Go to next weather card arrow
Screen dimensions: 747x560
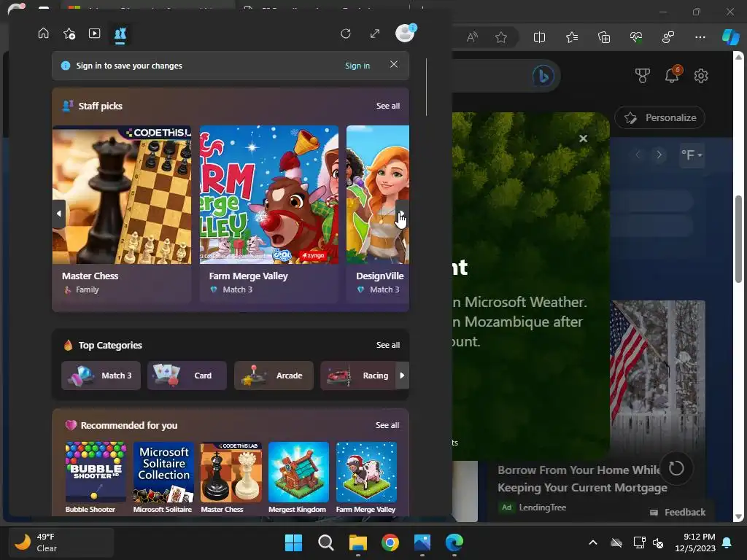tap(659, 155)
